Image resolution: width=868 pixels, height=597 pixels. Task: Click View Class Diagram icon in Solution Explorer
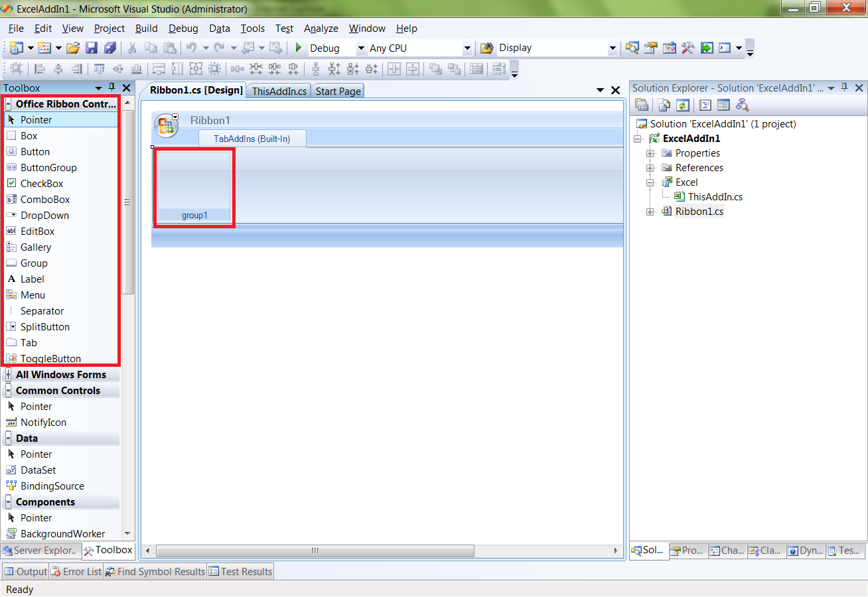click(742, 105)
